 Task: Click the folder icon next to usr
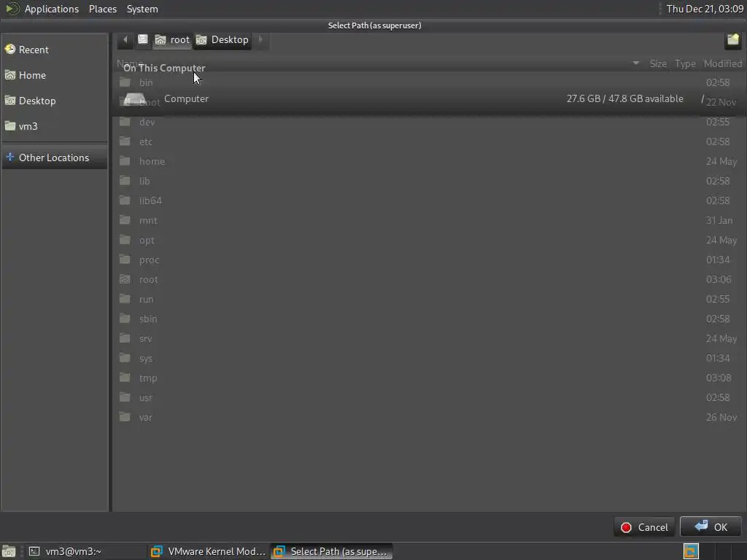[125, 397]
